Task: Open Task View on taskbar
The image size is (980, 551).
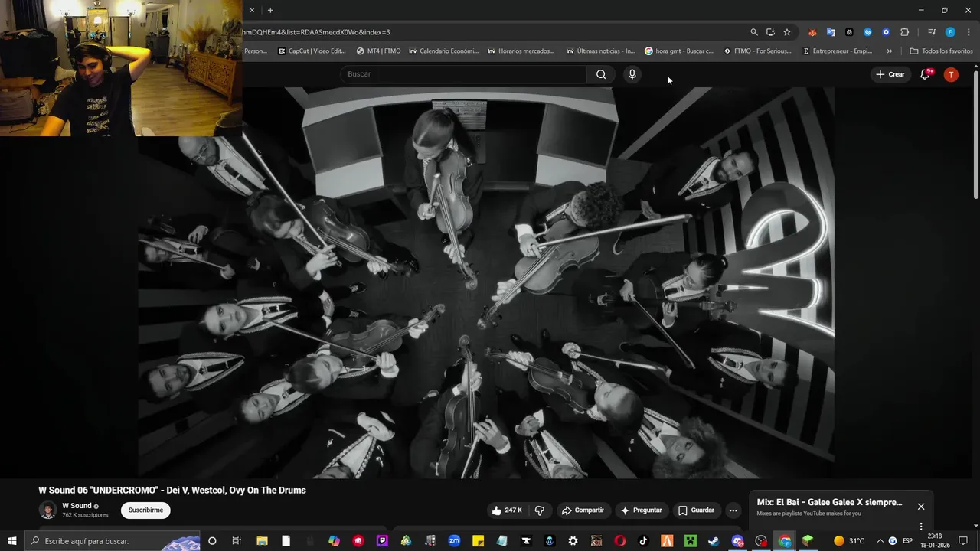Action: (237, 541)
